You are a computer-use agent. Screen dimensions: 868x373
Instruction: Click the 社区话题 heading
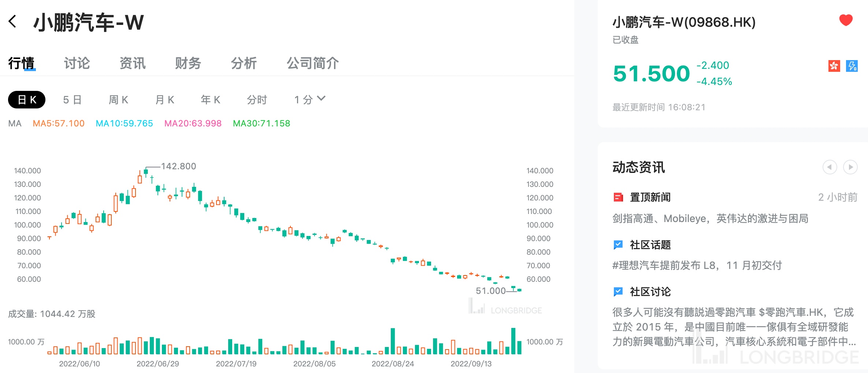click(650, 245)
